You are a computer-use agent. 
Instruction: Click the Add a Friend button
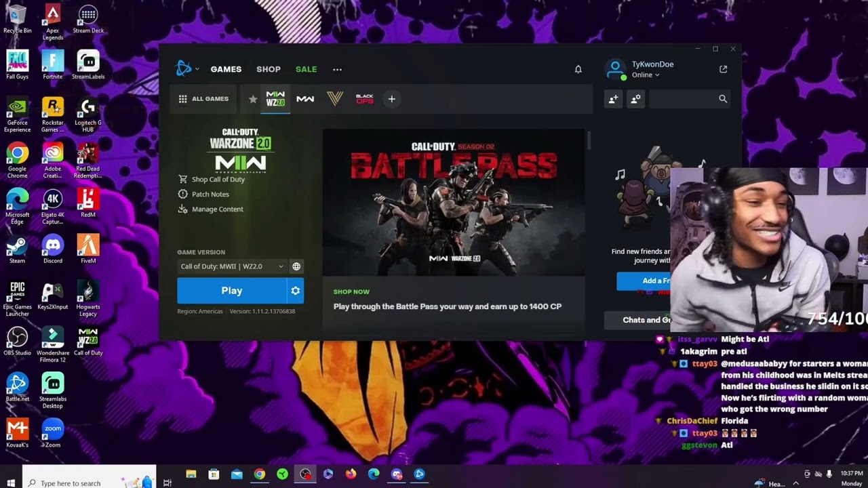(x=644, y=281)
